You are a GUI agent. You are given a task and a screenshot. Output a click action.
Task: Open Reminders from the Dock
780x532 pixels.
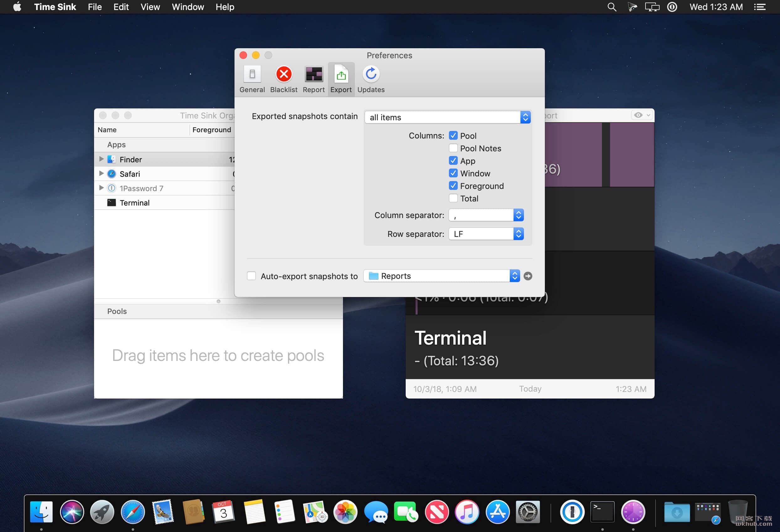click(x=285, y=511)
